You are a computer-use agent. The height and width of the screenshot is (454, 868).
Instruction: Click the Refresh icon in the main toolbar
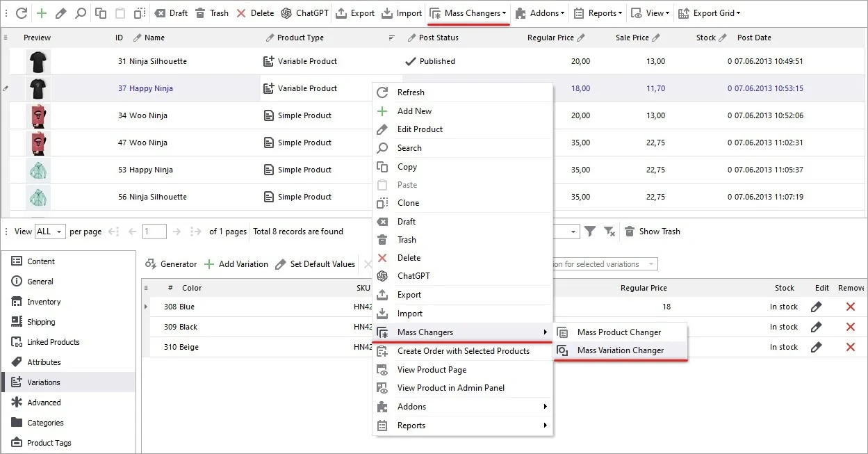pyautogui.click(x=21, y=13)
